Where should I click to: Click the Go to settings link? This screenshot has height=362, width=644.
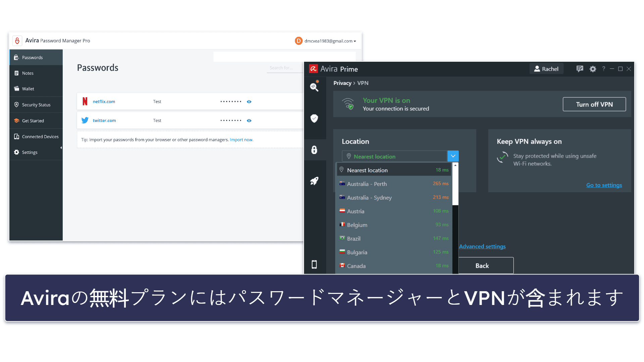(x=604, y=185)
